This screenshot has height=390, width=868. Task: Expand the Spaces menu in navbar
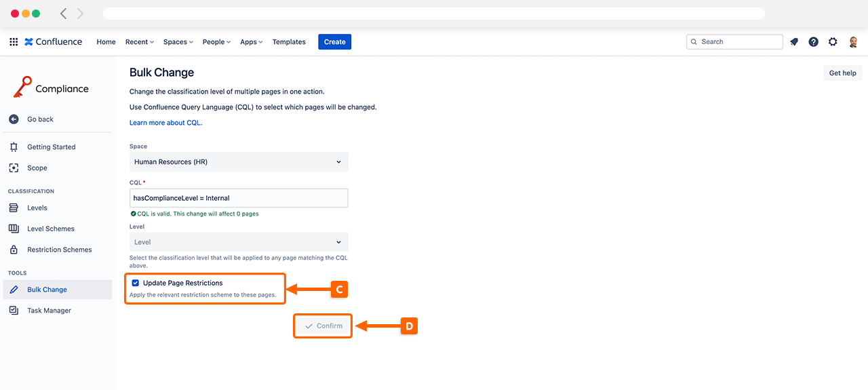point(178,42)
